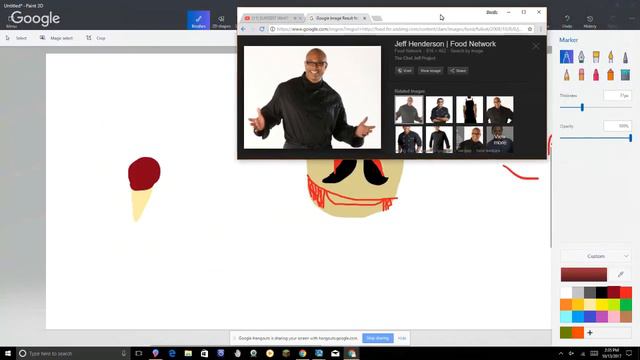Go back in the Chrome window
The width and height of the screenshot is (640, 360).
pyautogui.click(x=243, y=29)
